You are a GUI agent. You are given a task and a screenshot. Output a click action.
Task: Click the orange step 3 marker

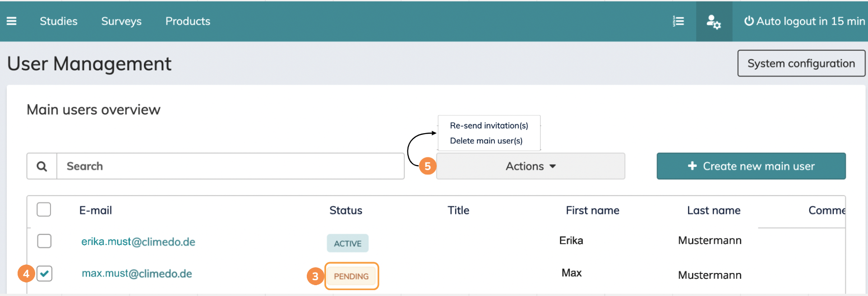(315, 276)
